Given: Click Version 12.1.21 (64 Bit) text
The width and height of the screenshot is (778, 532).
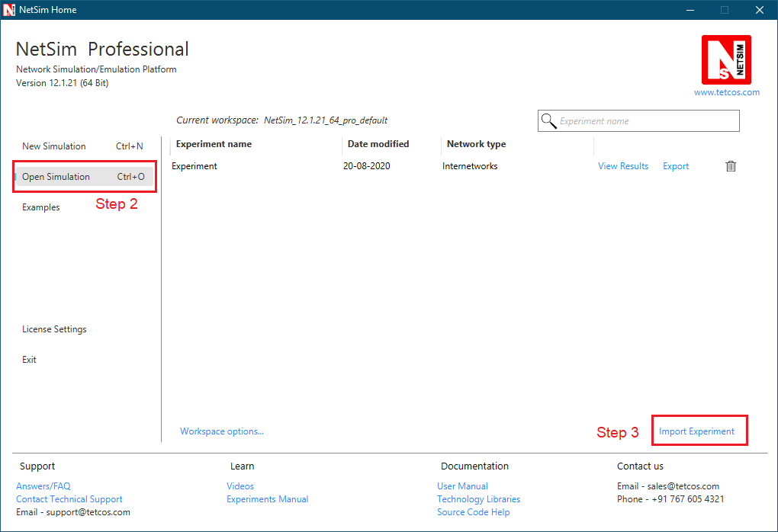Looking at the screenshot, I should point(62,83).
